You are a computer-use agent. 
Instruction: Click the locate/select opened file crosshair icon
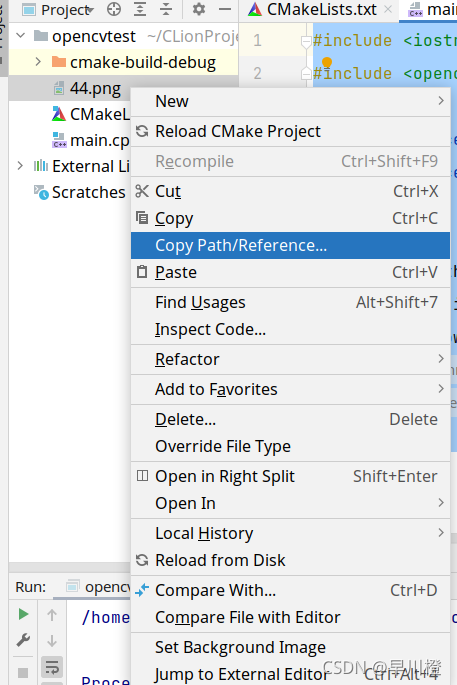coord(114,9)
